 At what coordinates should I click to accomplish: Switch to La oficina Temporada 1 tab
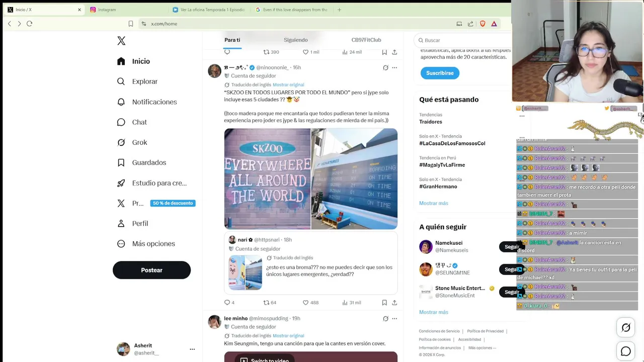click(209, 10)
